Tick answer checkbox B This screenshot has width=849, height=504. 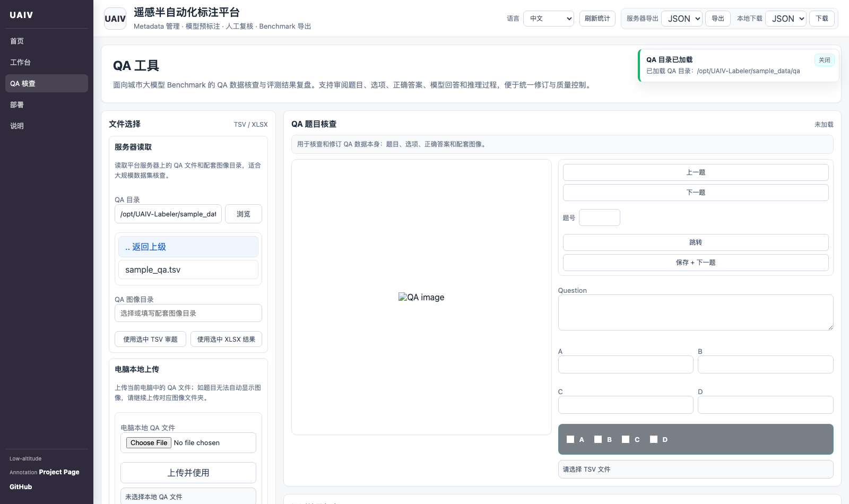click(598, 439)
